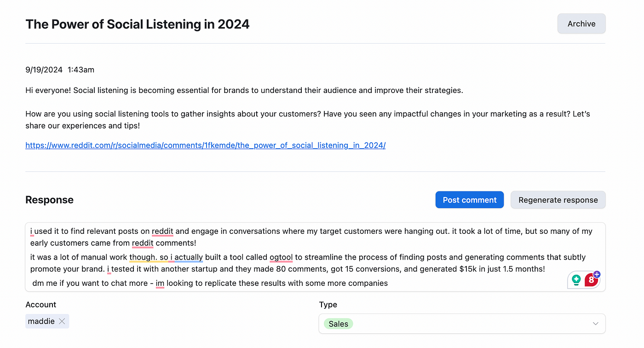Select the Sales type tag
The width and height of the screenshot is (644, 348).
pos(338,324)
